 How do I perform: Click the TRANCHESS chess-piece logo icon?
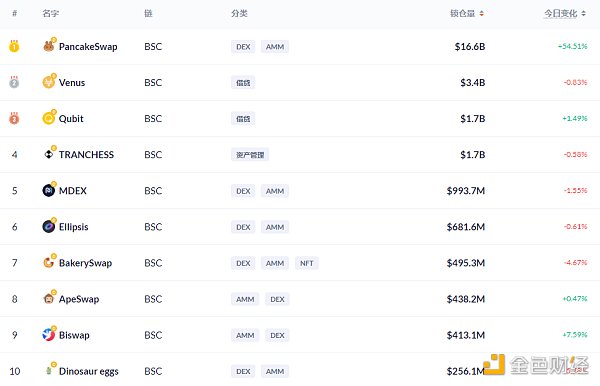point(49,154)
